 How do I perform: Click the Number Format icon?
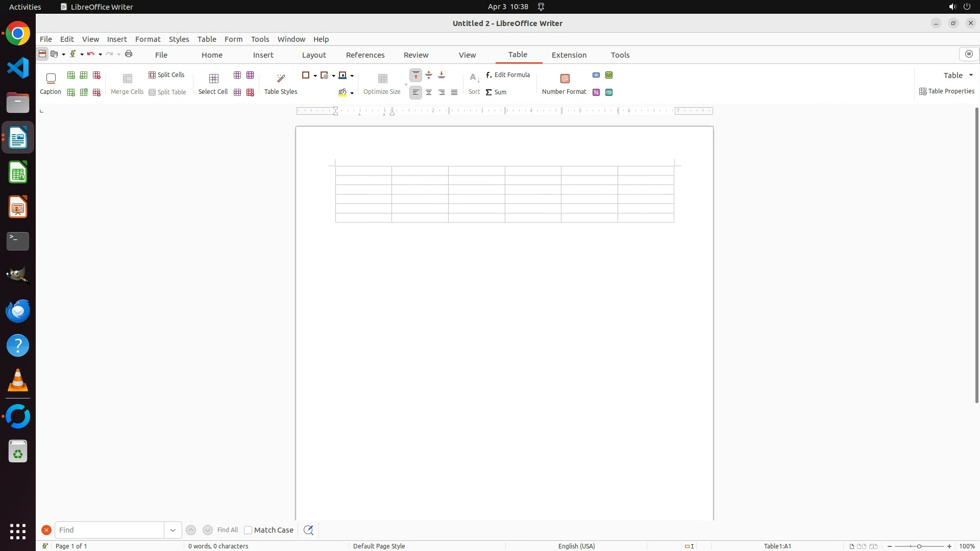tap(565, 79)
